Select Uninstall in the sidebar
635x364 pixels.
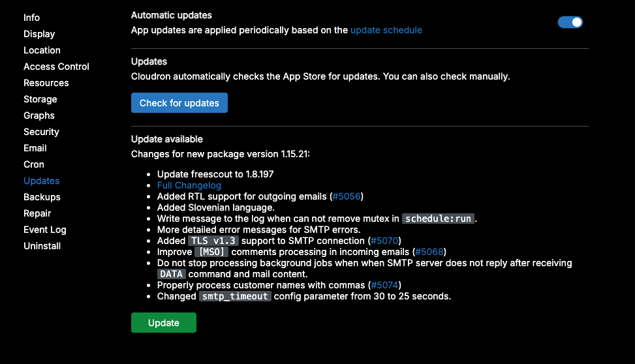pos(42,246)
